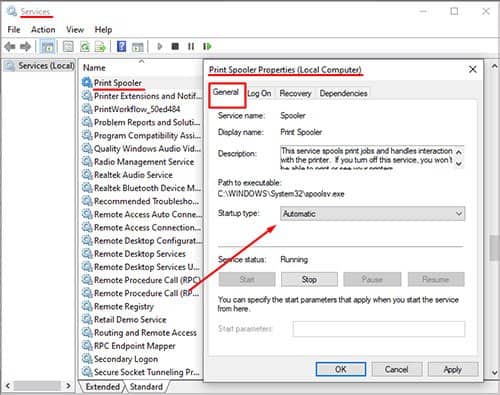
Task: Open the Action menu
Action: pyautogui.click(x=43, y=30)
